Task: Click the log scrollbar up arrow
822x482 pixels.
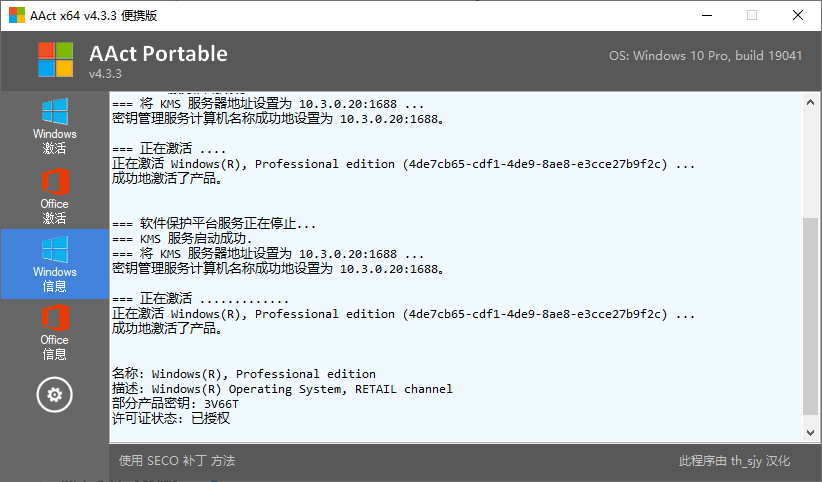Action: (810, 102)
